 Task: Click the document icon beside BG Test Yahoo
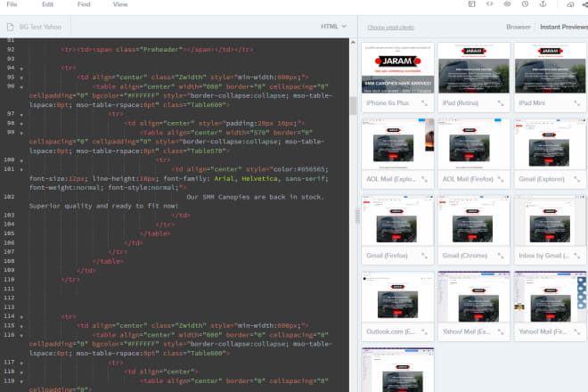click(x=11, y=27)
